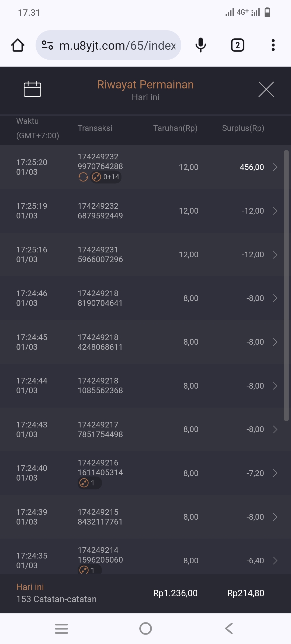The image size is (291, 644).
Task: Click the address bar URL m.u8yjt.com
Action: tap(117, 45)
